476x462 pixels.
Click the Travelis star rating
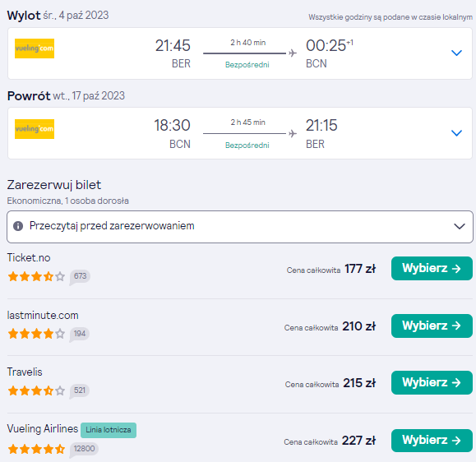point(36,390)
